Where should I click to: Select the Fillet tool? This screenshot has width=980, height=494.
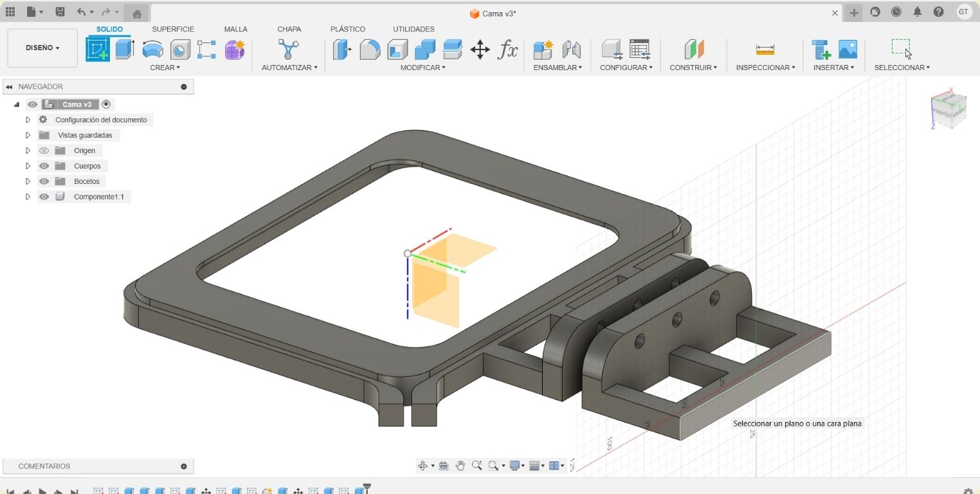click(x=370, y=50)
